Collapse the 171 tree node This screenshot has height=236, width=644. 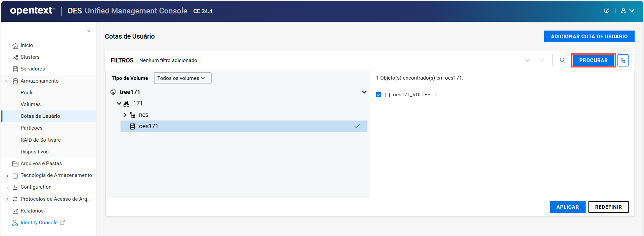click(x=119, y=103)
